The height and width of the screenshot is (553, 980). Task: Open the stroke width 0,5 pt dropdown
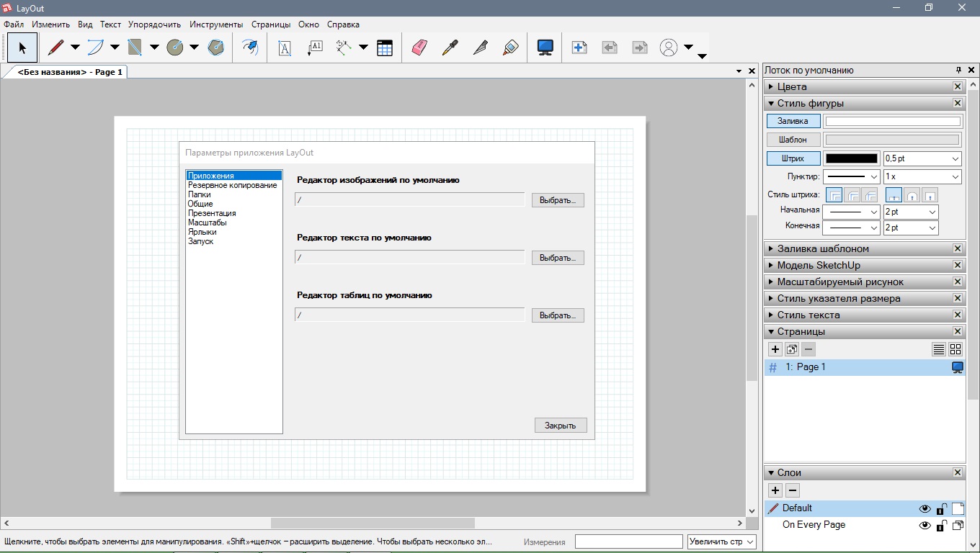point(922,158)
